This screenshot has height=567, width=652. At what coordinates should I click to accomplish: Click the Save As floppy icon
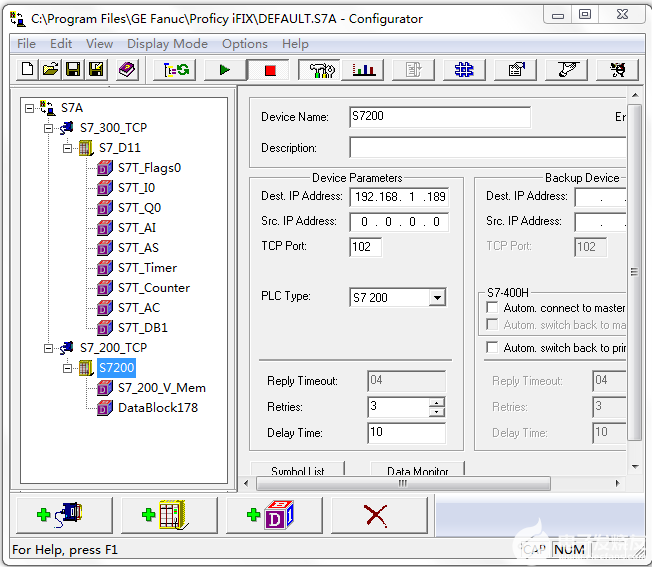[96, 69]
